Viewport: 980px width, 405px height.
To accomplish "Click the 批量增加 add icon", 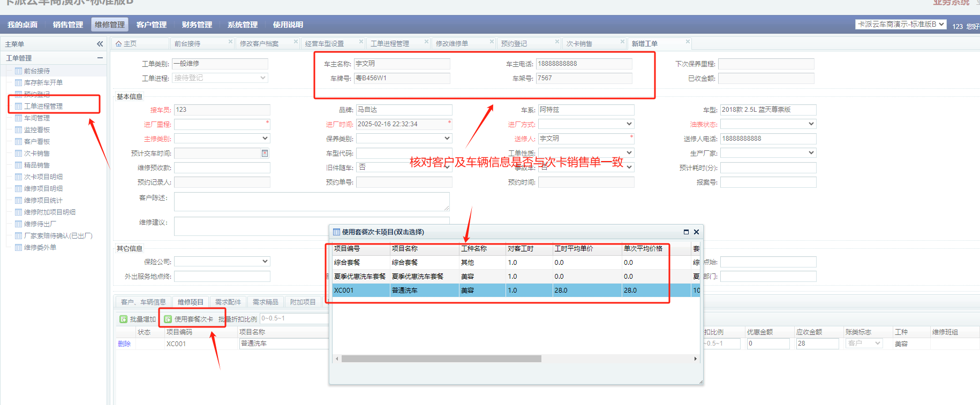I will tap(123, 319).
